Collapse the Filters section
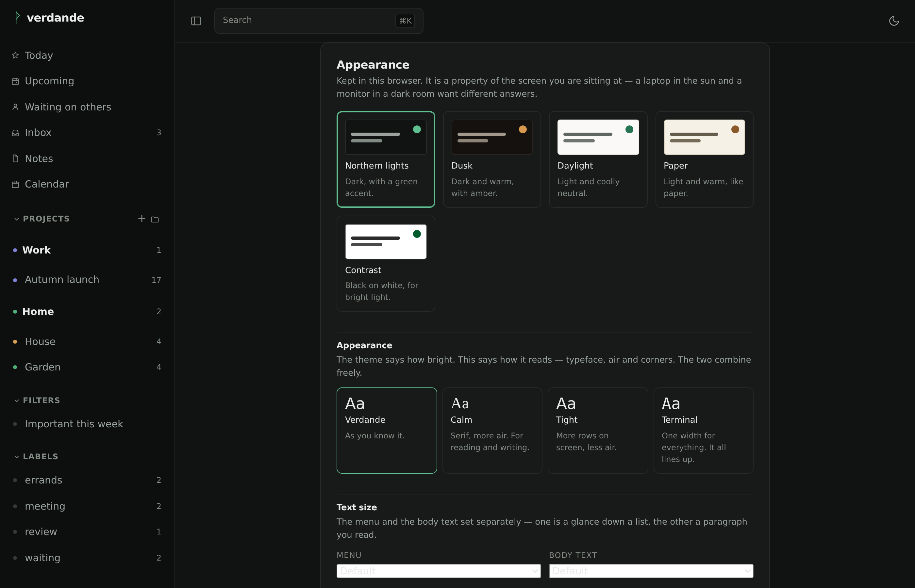 [37, 400]
